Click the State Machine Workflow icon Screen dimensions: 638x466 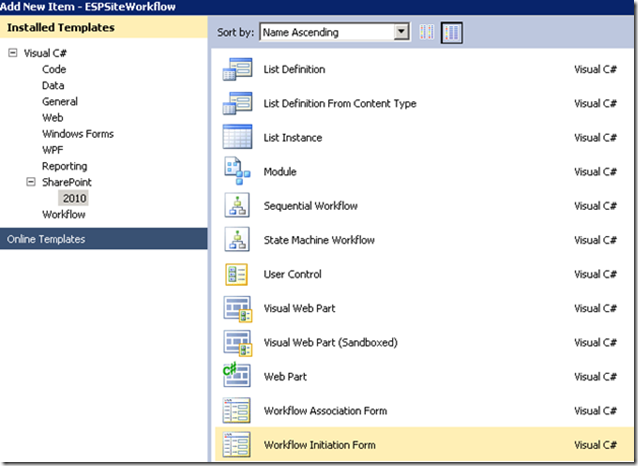pyautogui.click(x=237, y=240)
